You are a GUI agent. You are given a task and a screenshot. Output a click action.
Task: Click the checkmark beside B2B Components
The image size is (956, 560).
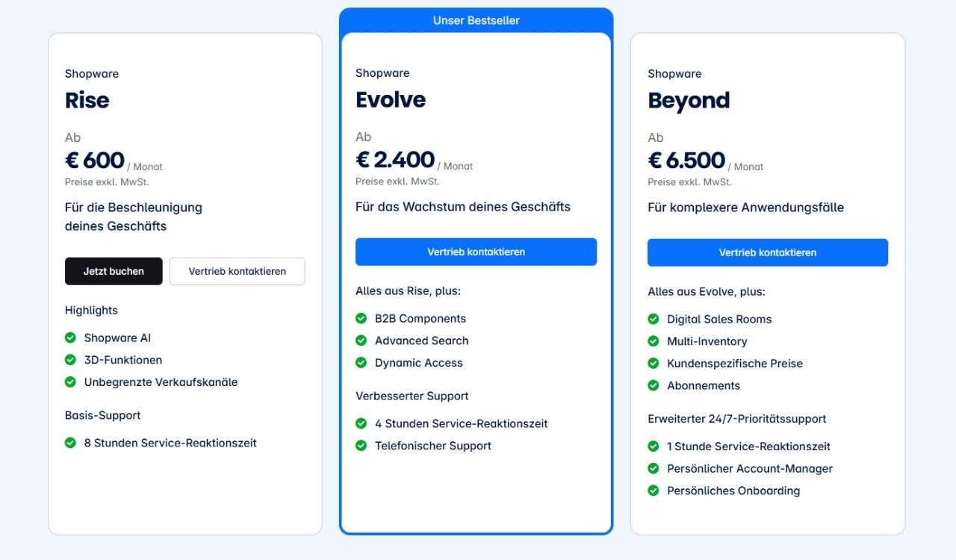(361, 318)
